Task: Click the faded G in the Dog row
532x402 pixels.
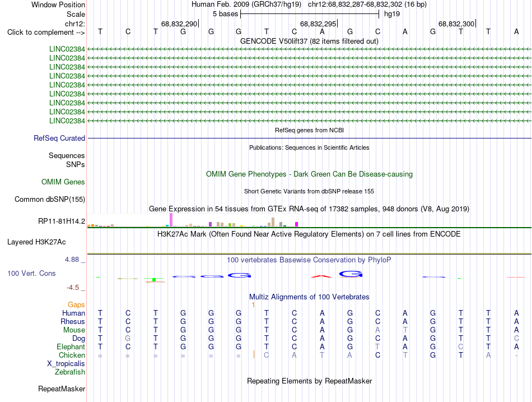Action: (128, 339)
